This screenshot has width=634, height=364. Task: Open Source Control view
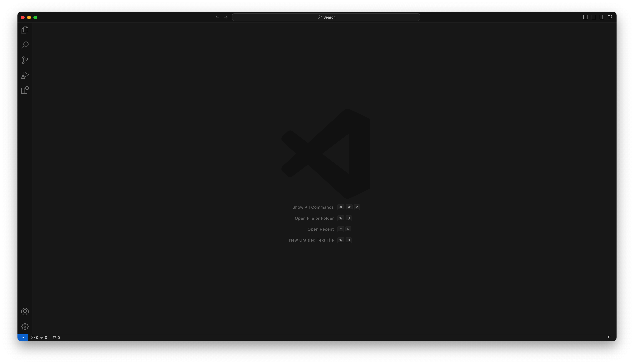click(25, 60)
